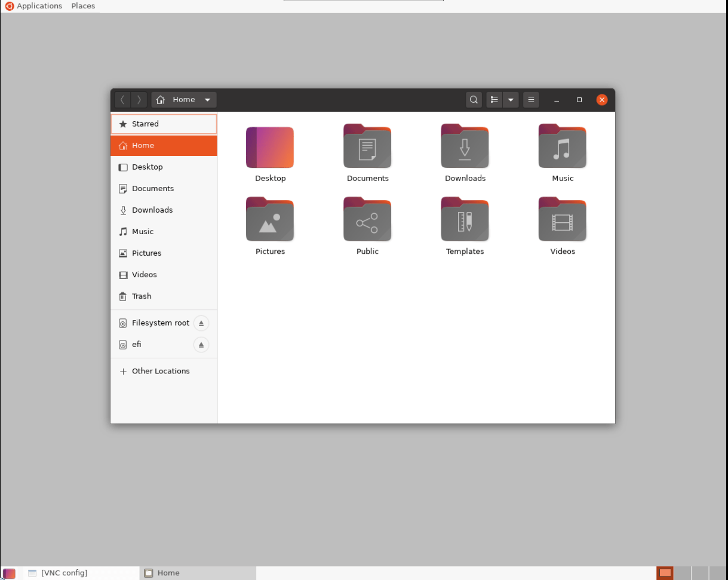The image size is (728, 580).
Task: Eject the efi volume
Action: click(201, 345)
